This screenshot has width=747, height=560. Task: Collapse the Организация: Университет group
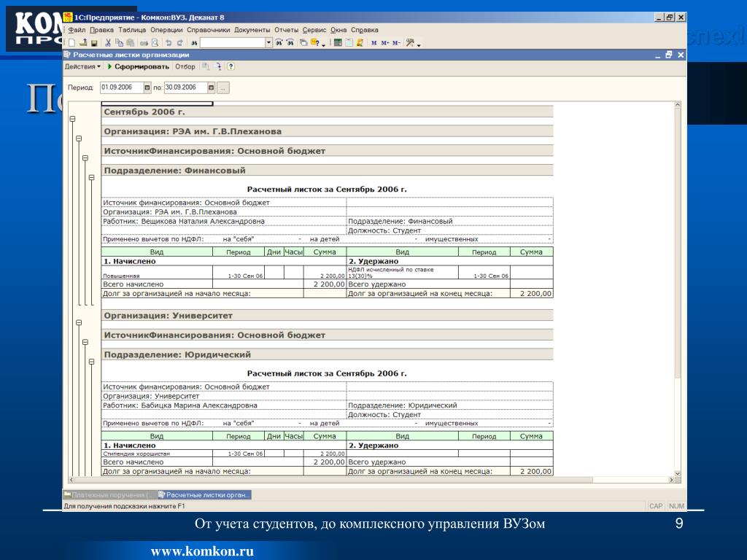click(79, 323)
